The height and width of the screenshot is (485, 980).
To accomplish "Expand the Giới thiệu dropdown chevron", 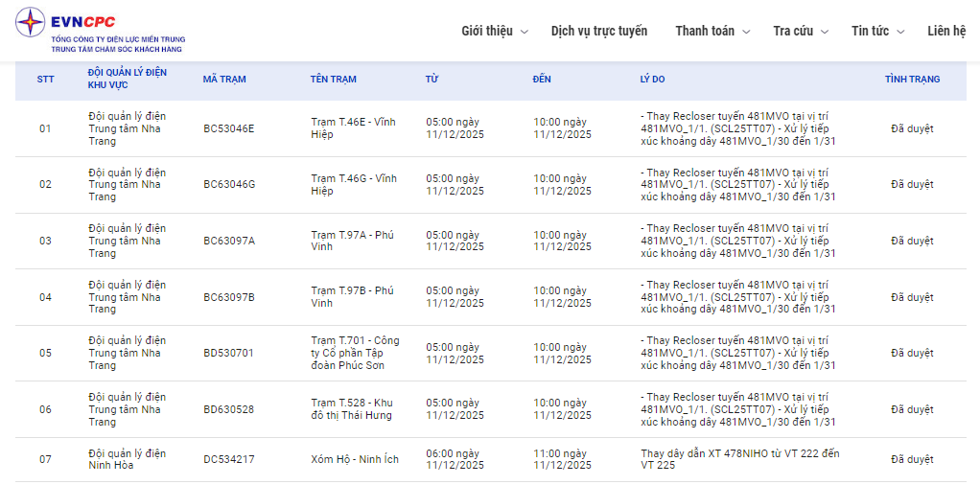I will coord(525,32).
